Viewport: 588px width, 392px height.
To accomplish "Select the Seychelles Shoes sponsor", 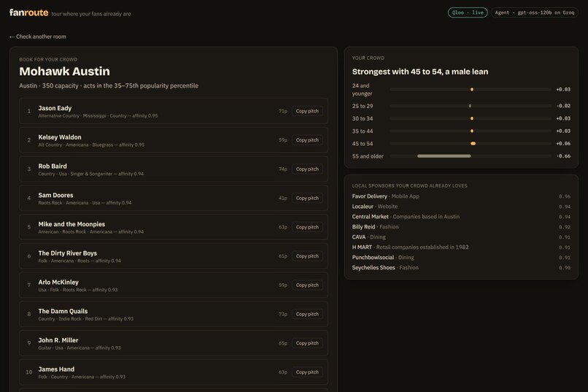I will [x=374, y=267].
